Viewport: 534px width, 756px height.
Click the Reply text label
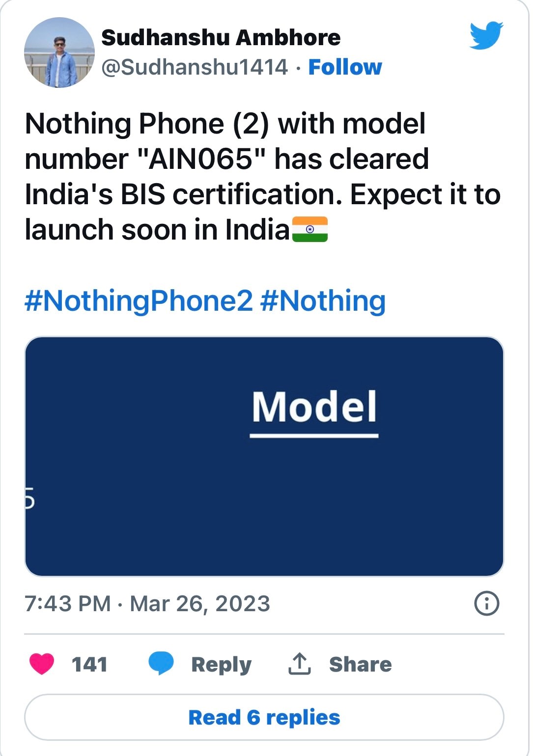221,664
